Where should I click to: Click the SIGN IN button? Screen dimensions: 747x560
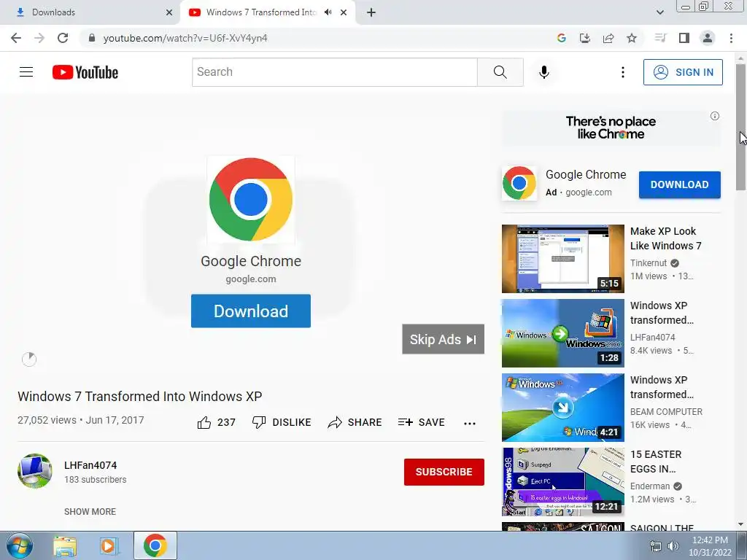pos(683,72)
